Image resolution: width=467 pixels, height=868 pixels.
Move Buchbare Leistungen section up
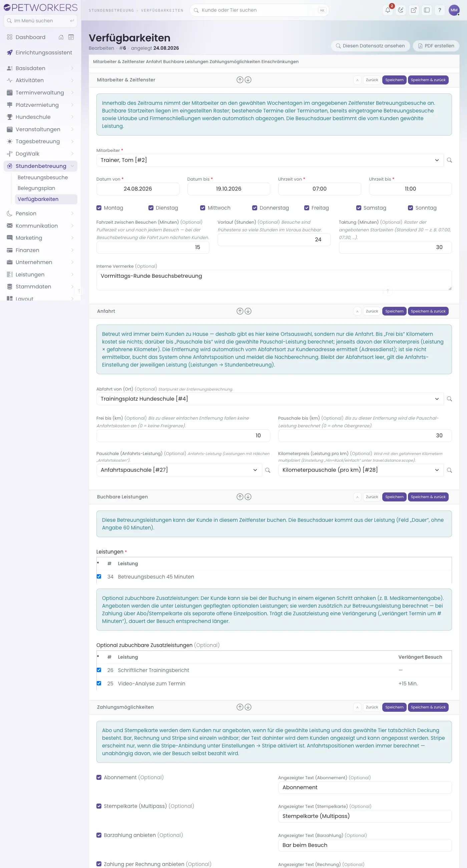(240, 497)
